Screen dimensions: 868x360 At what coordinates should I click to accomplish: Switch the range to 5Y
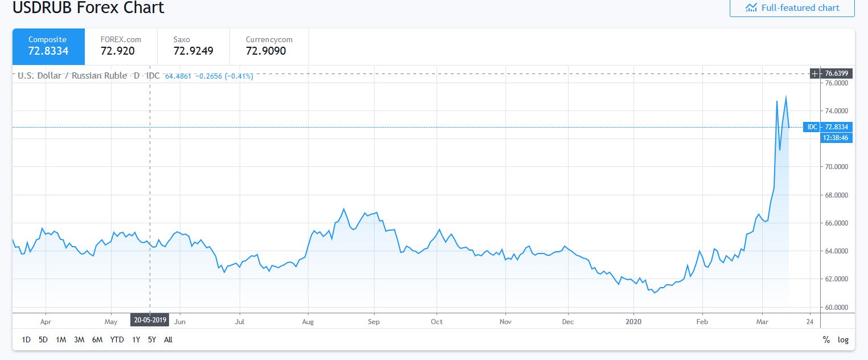tap(151, 340)
